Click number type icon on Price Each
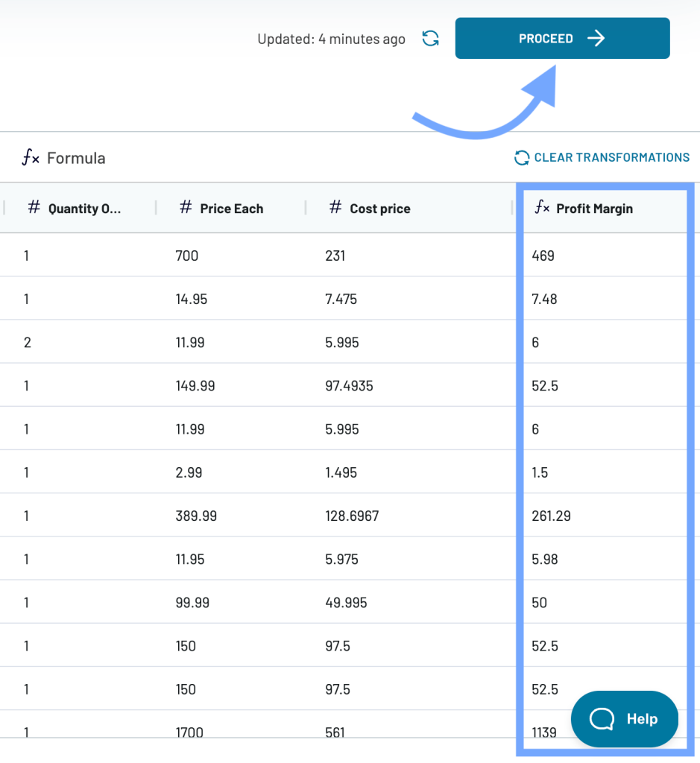700x763 pixels. tap(186, 207)
